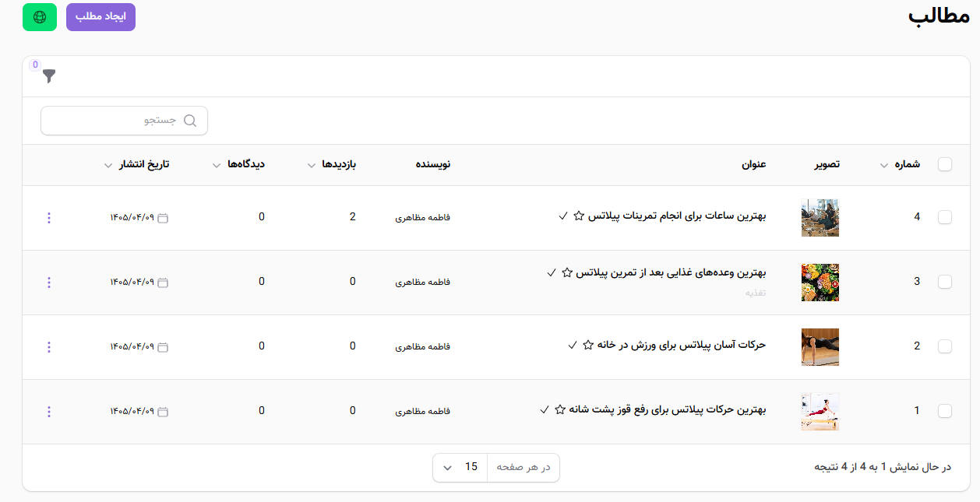This screenshot has width=980, height=502.
Task: Open post بهترین ساعات برای انجام تمرینات پیلاتس
Action: click(x=677, y=216)
